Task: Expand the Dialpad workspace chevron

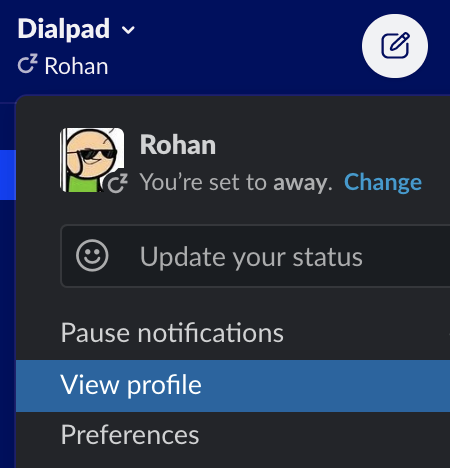Action: pyautogui.click(x=128, y=30)
